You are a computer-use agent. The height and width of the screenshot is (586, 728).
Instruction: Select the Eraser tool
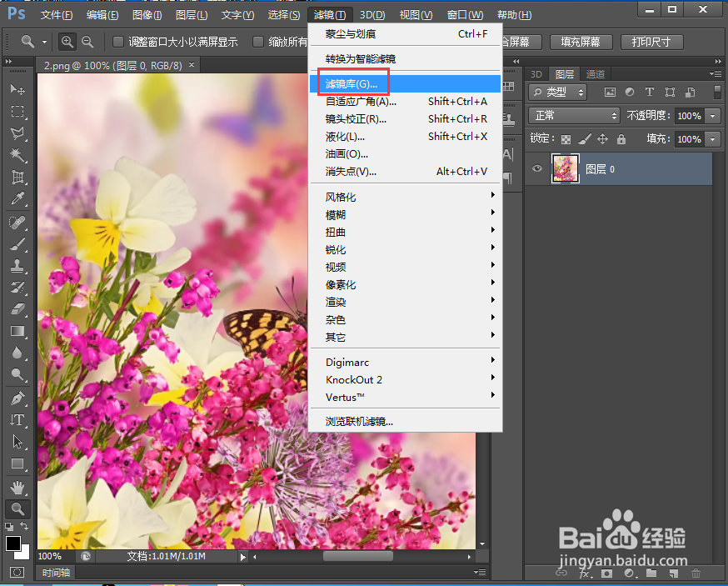17,309
